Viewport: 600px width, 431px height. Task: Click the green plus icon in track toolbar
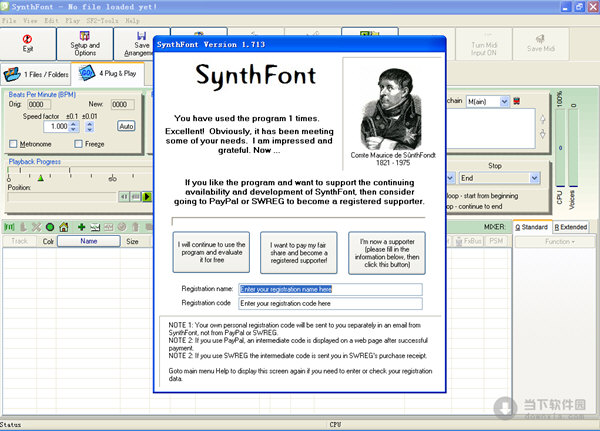[x=82, y=227]
